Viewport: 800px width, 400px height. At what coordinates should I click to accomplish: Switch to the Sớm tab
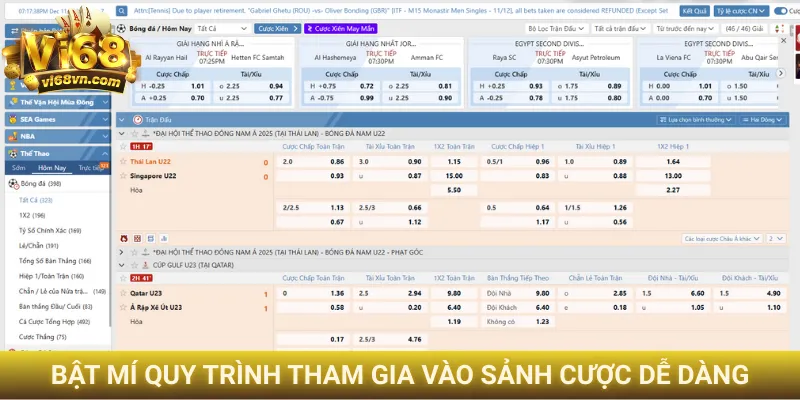point(19,168)
